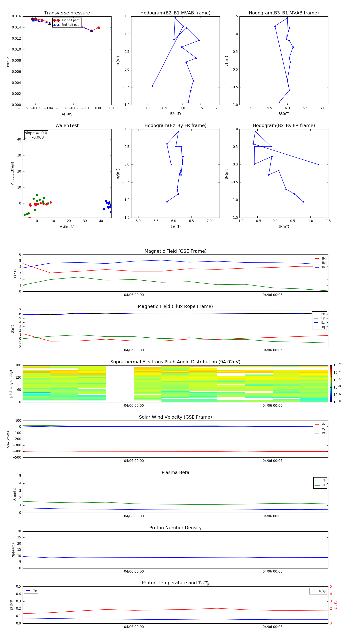Click "04/06 00:05" tick under GSE magnetic field plot
The width and height of the screenshot is (351, 644).
[273, 295]
